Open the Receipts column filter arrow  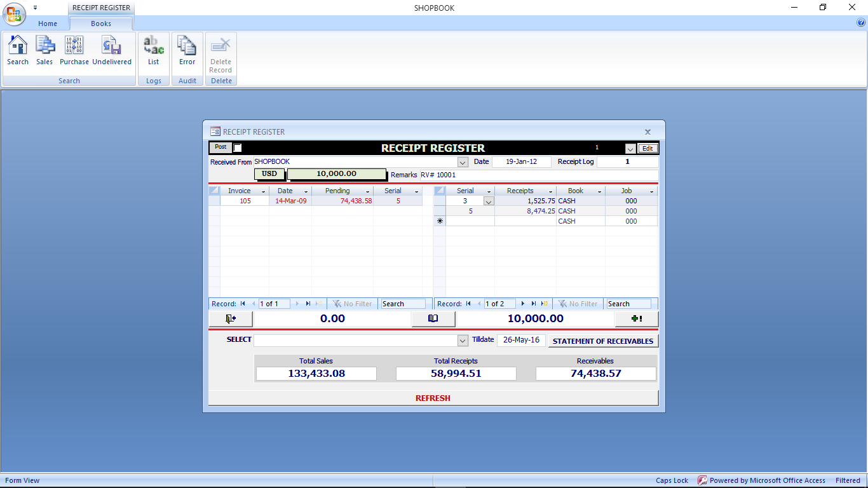pos(550,191)
